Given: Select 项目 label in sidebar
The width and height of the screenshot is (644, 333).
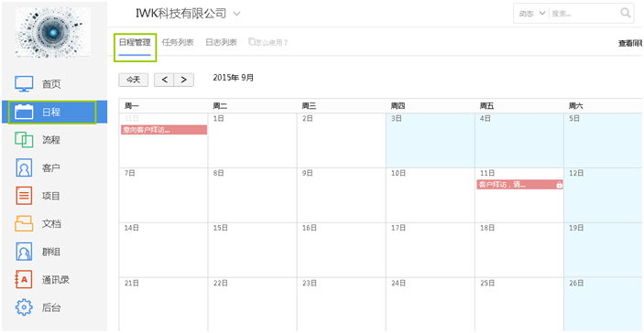Looking at the screenshot, I should click(51, 196).
